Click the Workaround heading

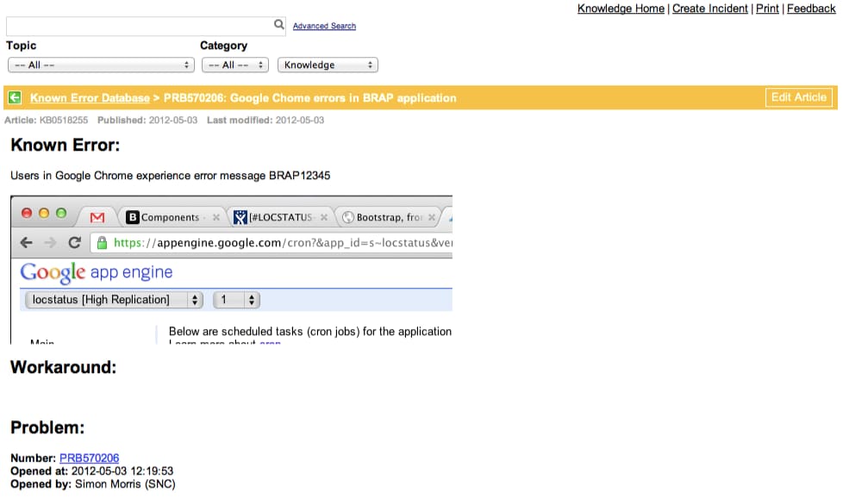coord(64,368)
